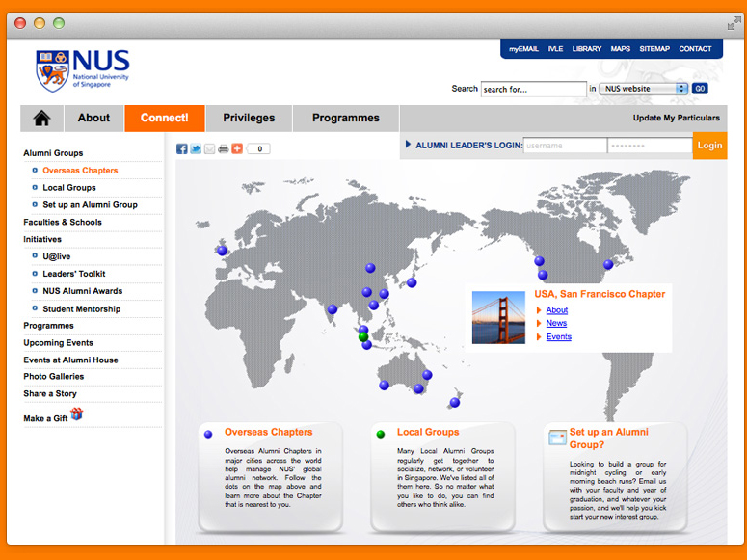Click the envelope icon in Set up an Alumni Group card

(x=557, y=438)
